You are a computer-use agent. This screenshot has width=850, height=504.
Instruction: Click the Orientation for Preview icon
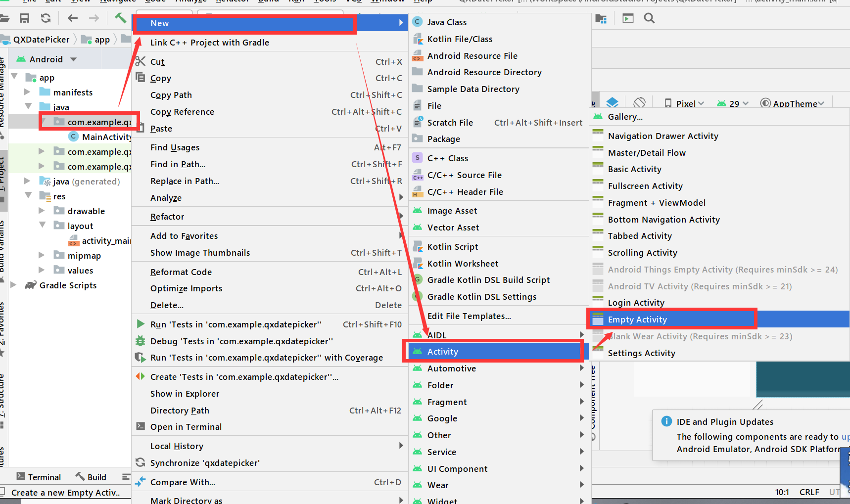(x=639, y=103)
